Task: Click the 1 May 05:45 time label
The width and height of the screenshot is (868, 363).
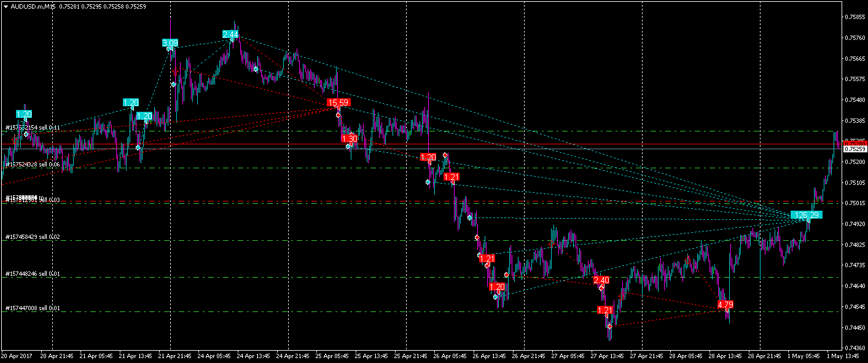Action: coord(803,356)
